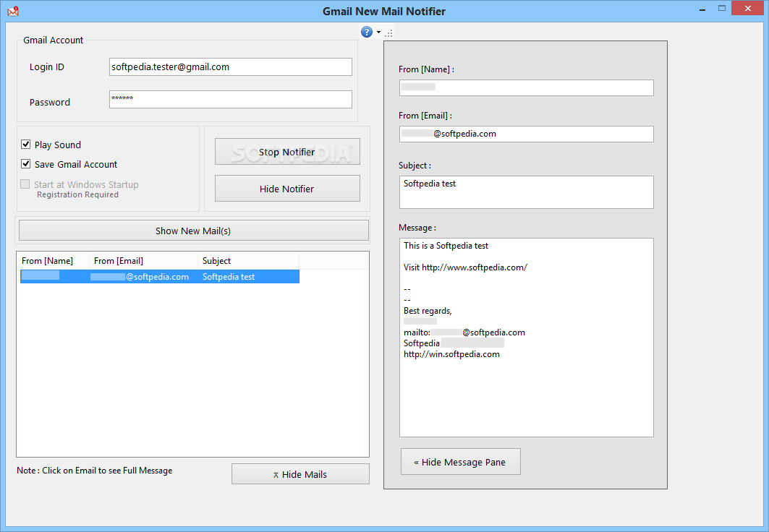The height and width of the screenshot is (532, 769).
Task: Click Start at Windows Startup checkbox
Action: 25,184
